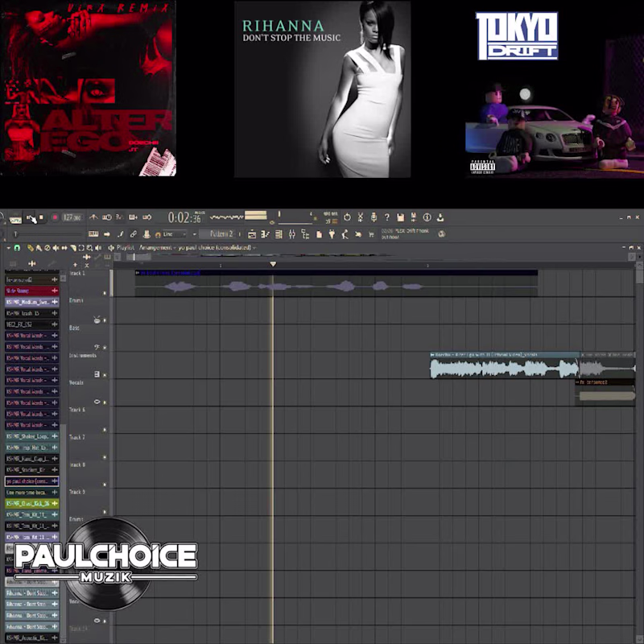Click the question mark help icon
The width and height of the screenshot is (644, 644).
pyautogui.click(x=386, y=217)
